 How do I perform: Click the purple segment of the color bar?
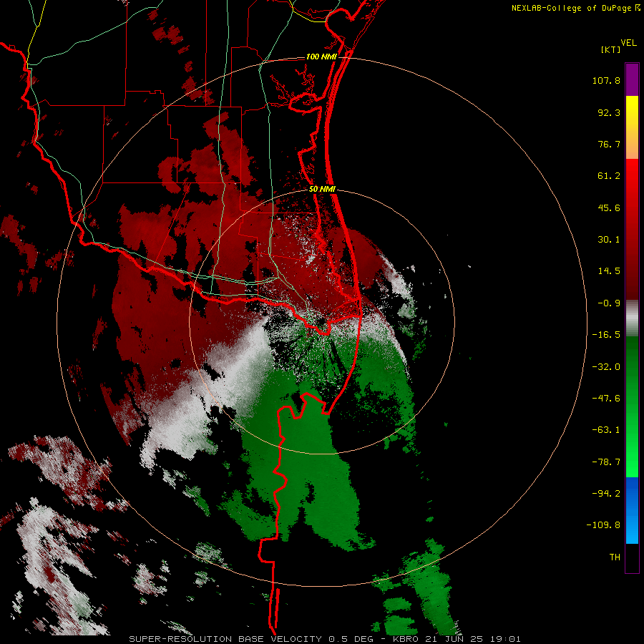(x=632, y=79)
